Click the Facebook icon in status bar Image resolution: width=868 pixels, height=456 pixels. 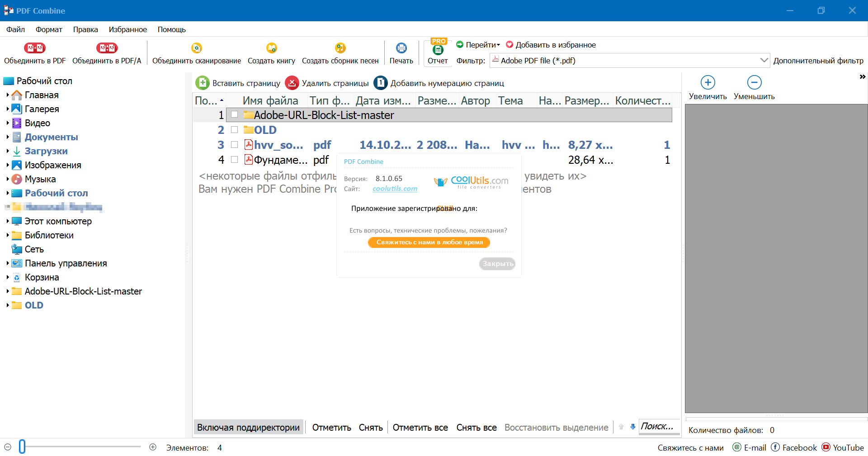(x=775, y=447)
